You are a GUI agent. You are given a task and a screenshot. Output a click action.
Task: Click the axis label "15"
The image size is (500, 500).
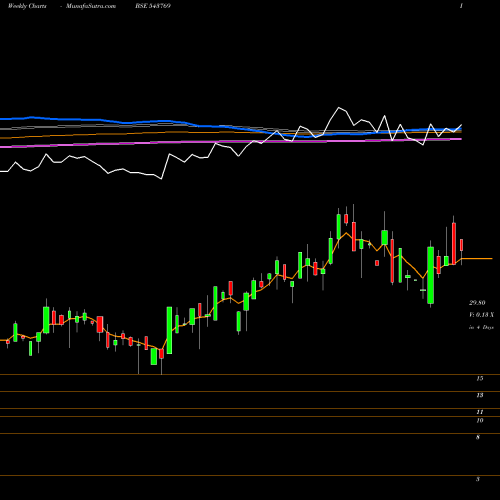480,378
